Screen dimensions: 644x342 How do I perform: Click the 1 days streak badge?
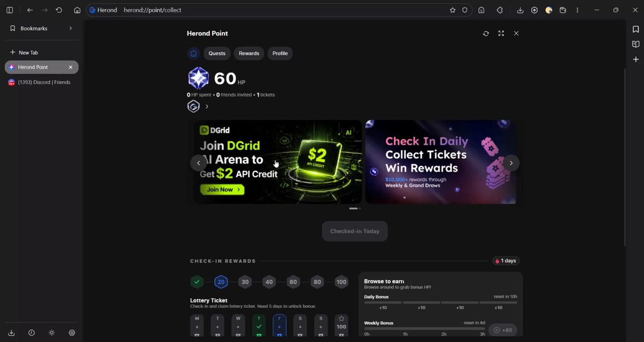tap(506, 261)
